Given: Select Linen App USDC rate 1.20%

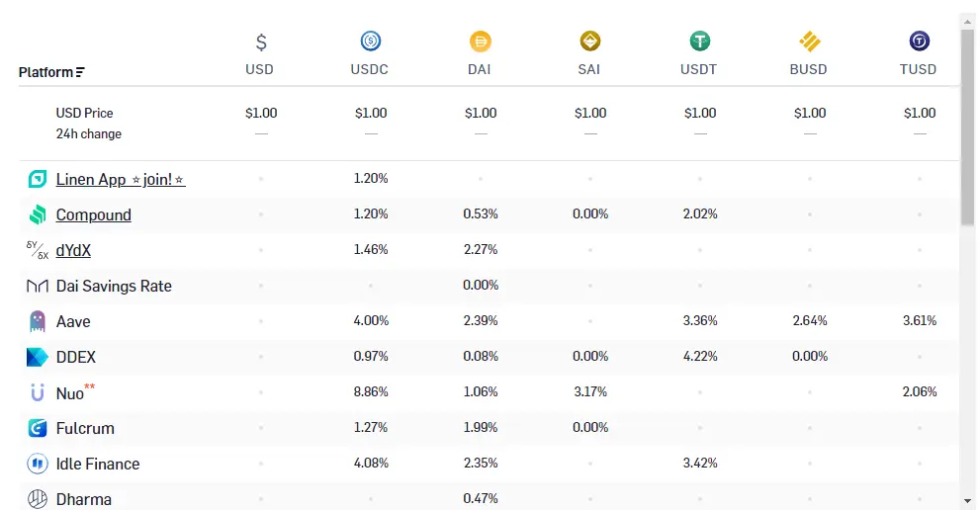Looking at the screenshot, I should click(x=371, y=178).
